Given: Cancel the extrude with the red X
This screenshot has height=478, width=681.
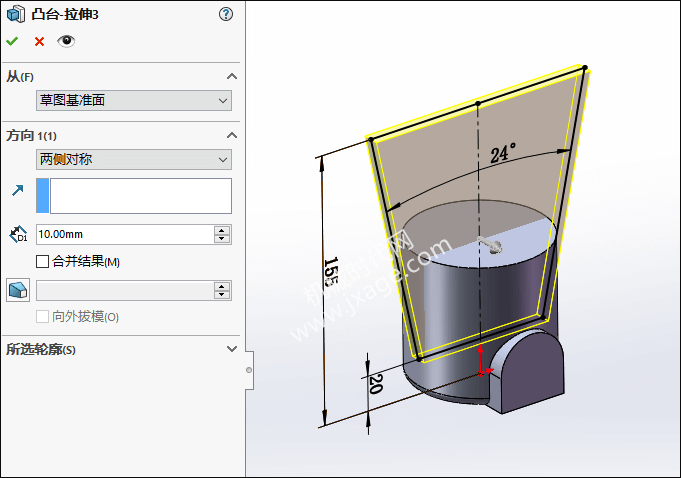Looking at the screenshot, I should (39, 41).
